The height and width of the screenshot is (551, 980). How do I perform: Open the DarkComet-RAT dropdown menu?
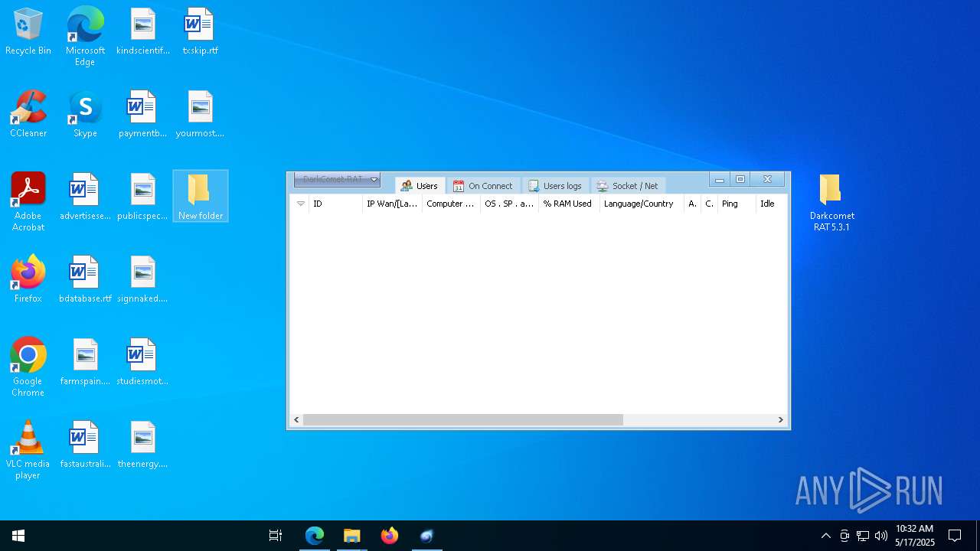pos(337,179)
